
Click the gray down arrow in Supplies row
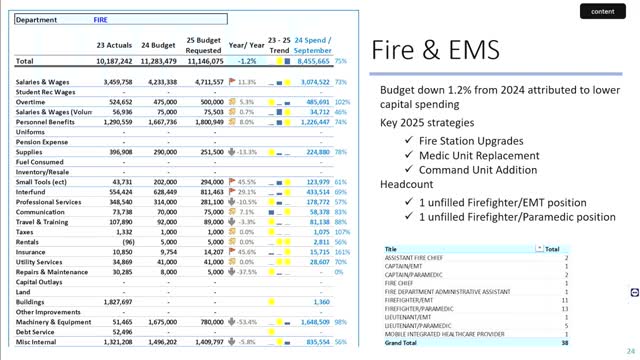coord(232,152)
